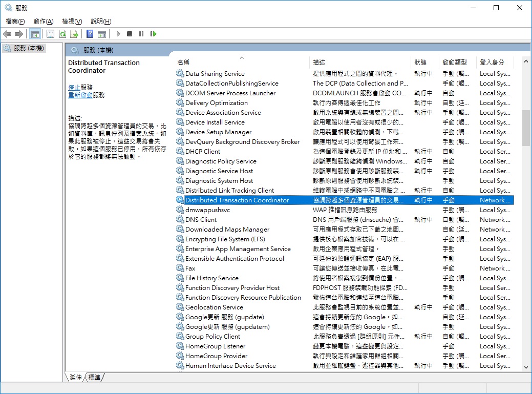Restart the service using the restart icon
This screenshot has height=394, width=532.
[153, 34]
